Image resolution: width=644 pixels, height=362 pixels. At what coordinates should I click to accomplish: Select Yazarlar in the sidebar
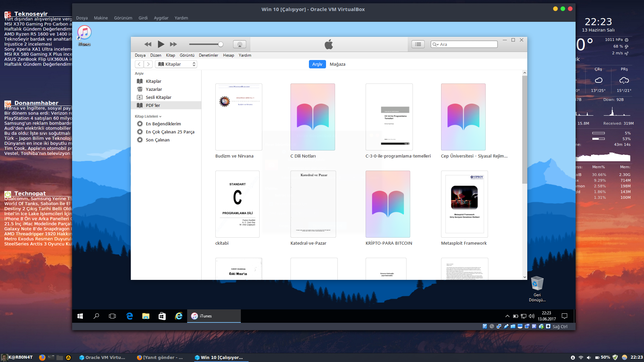[x=166, y=89]
